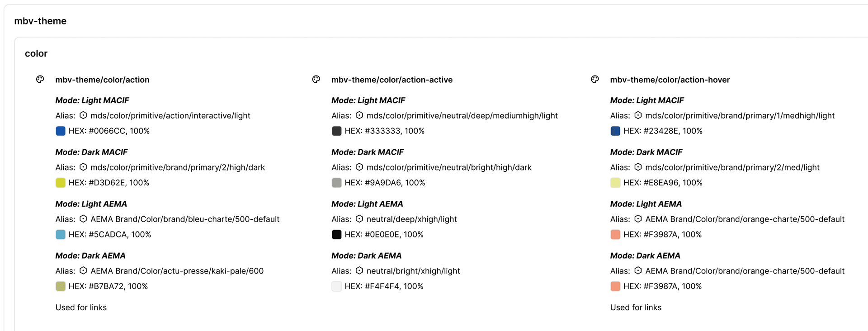868x331 pixels.
Task: Select the black #0E0E0E color swatch
Action: 337,235
